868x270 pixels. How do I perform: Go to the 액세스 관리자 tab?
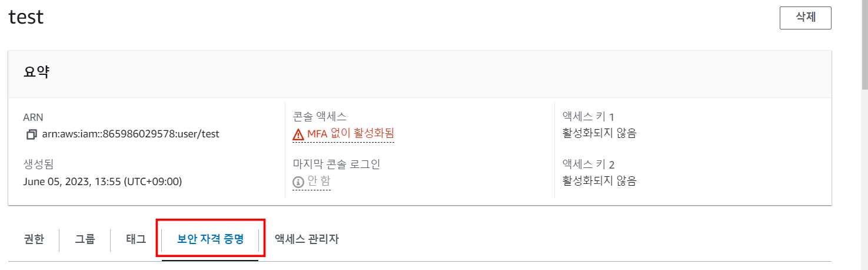[307, 239]
